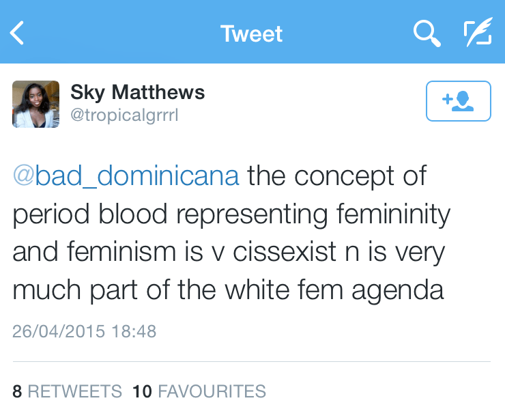The height and width of the screenshot is (420, 505).
Task: Tap the "Tweet" title in the header
Action: (x=252, y=33)
